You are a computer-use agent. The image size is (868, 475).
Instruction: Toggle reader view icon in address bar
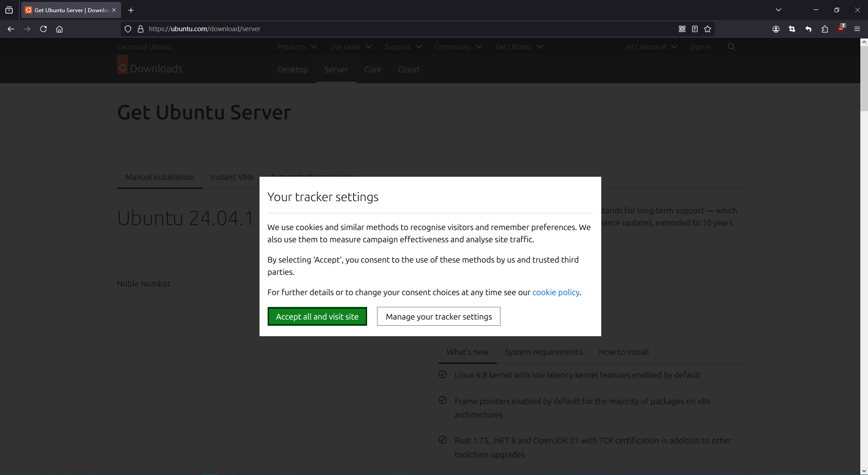tap(695, 29)
